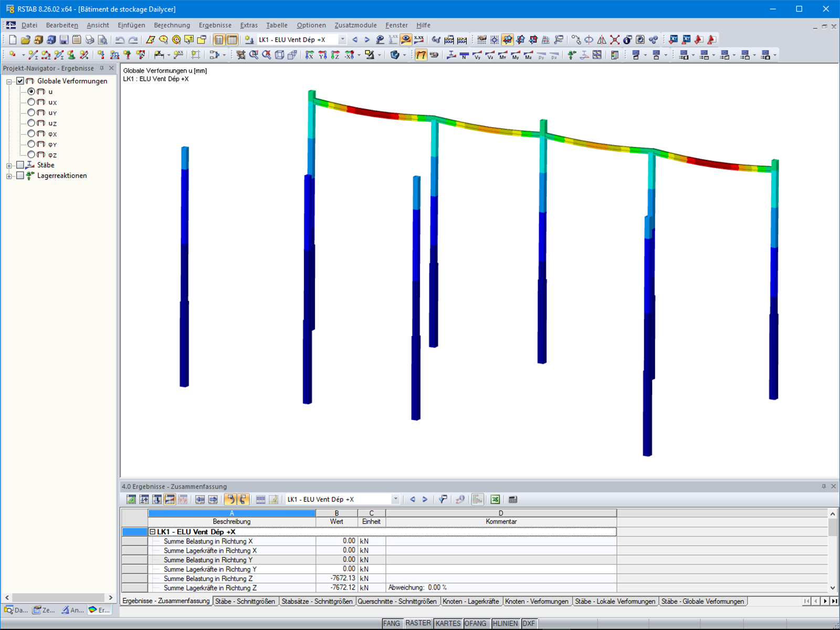Toggle the KARTES status bar button
840x630 pixels.
(448, 623)
